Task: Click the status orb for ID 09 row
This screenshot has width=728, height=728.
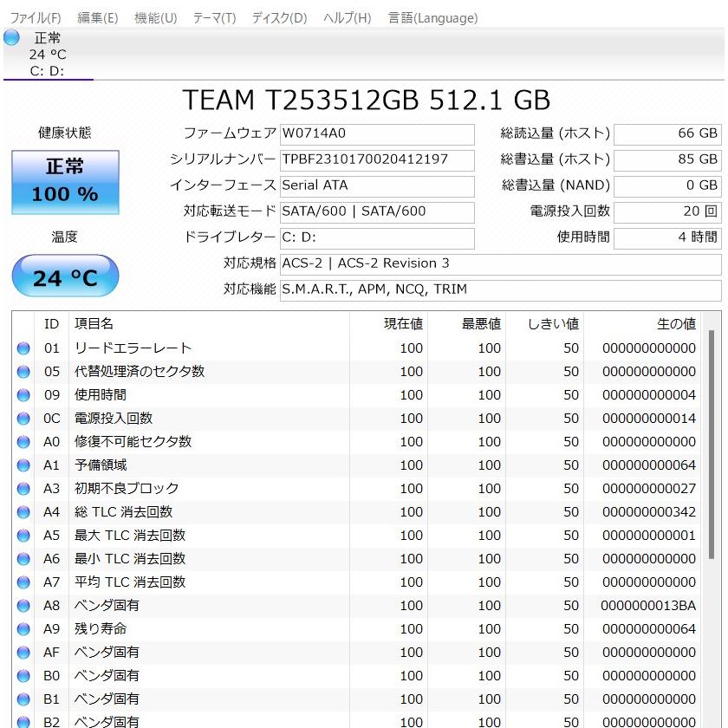Action: click(x=23, y=395)
